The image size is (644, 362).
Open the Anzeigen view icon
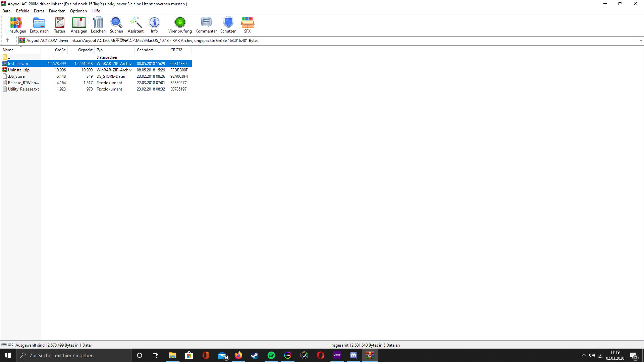(79, 25)
